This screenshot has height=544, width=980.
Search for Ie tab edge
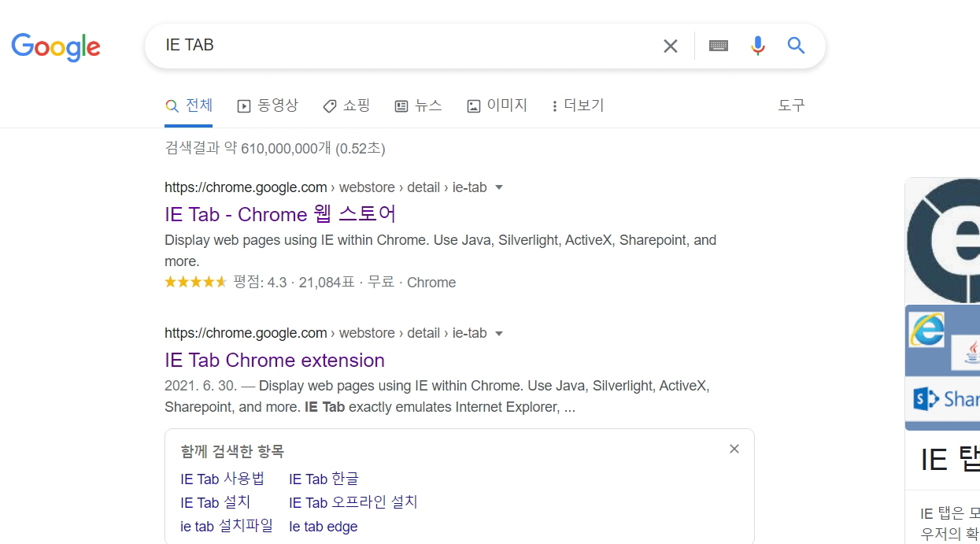point(324,527)
